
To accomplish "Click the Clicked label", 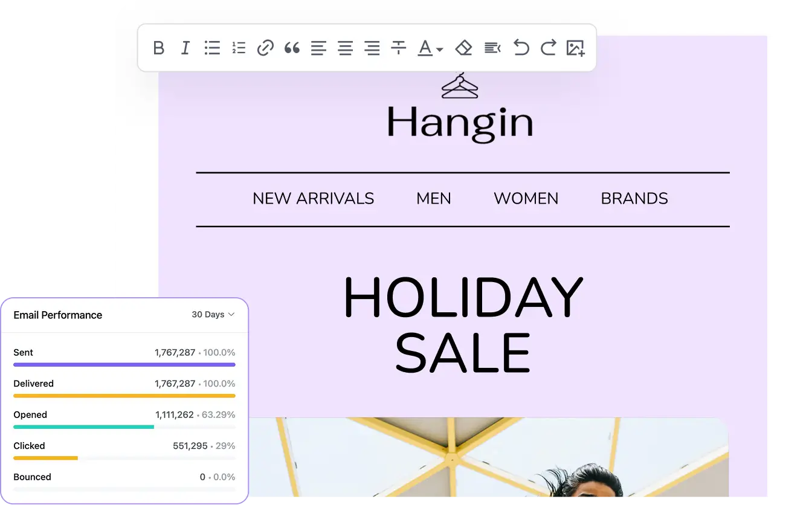I will click(30, 446).
